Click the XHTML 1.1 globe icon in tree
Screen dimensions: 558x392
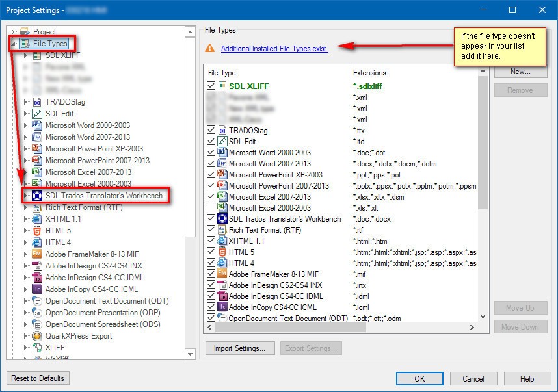pos(36,219)
